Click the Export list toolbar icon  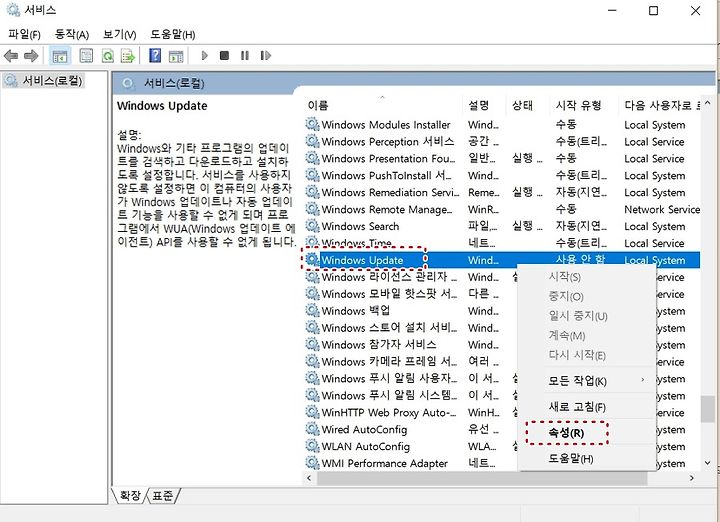128,56
